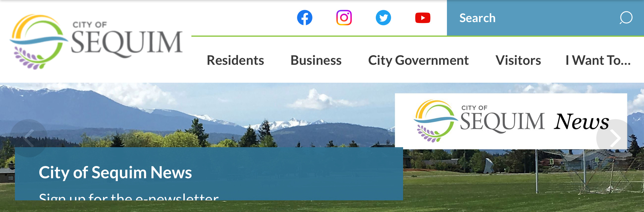Click the magnifying glass search icon
This screenshot has width=644, height=212.
(626, 18)
